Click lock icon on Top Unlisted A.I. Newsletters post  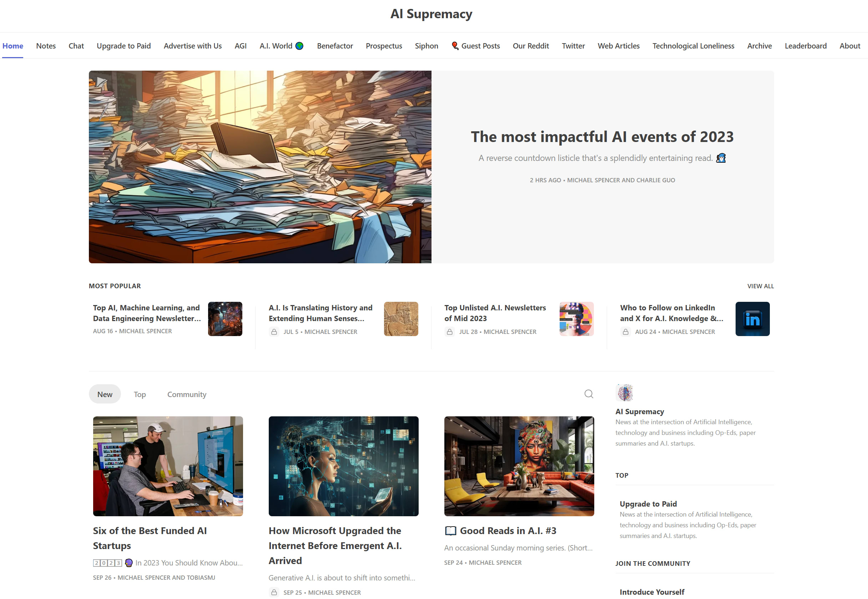[449, 332]
